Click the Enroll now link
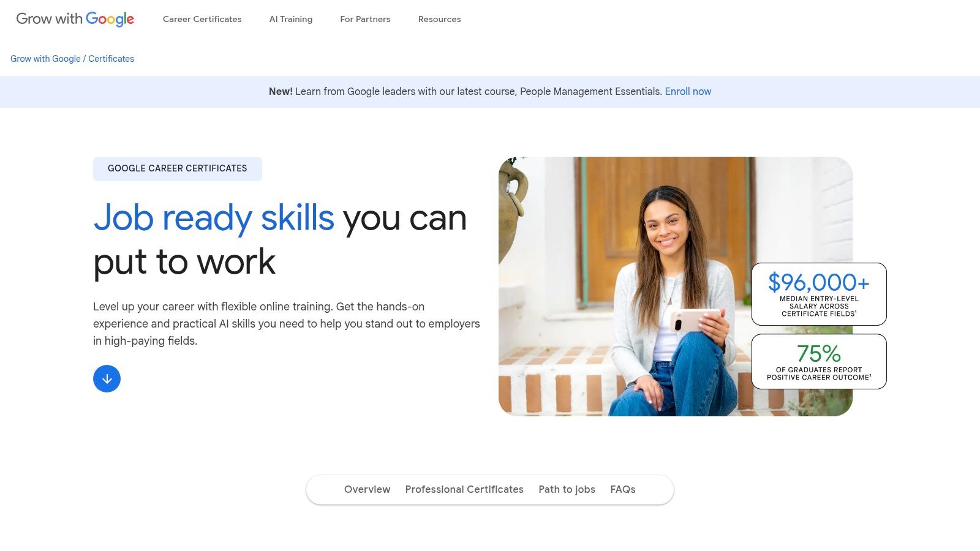980x551 pixels. [688, 91]
